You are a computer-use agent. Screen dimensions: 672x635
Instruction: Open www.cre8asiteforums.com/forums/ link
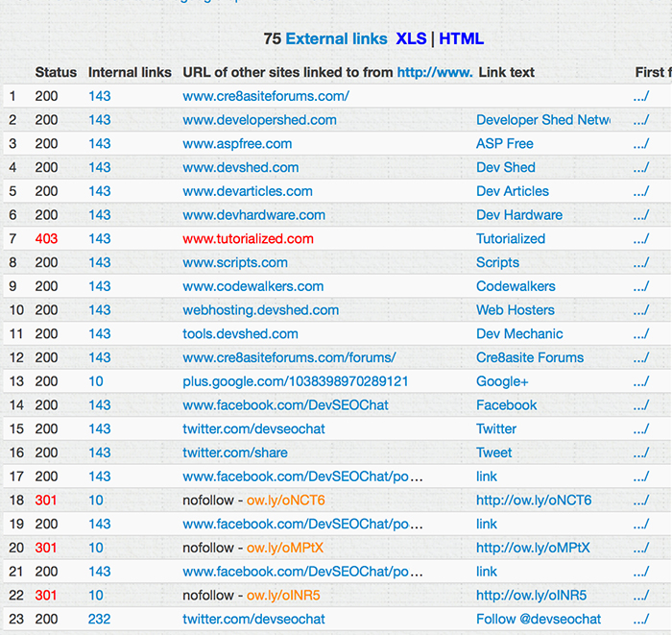(289, 357)
